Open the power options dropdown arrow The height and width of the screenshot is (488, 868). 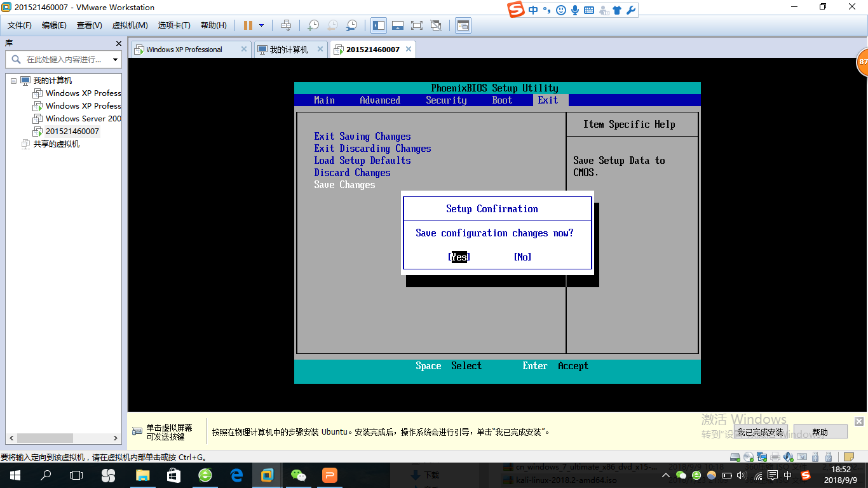261,25
